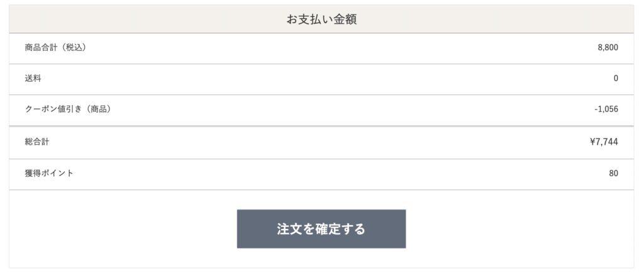Click the earned points value 80
Image resolution: width=644 pixels, height=278 pixels.
[613, 174]
